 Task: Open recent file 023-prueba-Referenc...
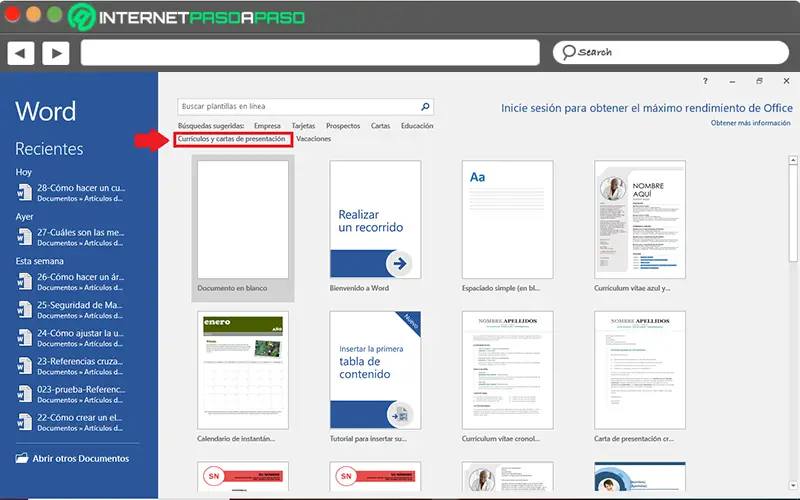[x=81, y=394]
